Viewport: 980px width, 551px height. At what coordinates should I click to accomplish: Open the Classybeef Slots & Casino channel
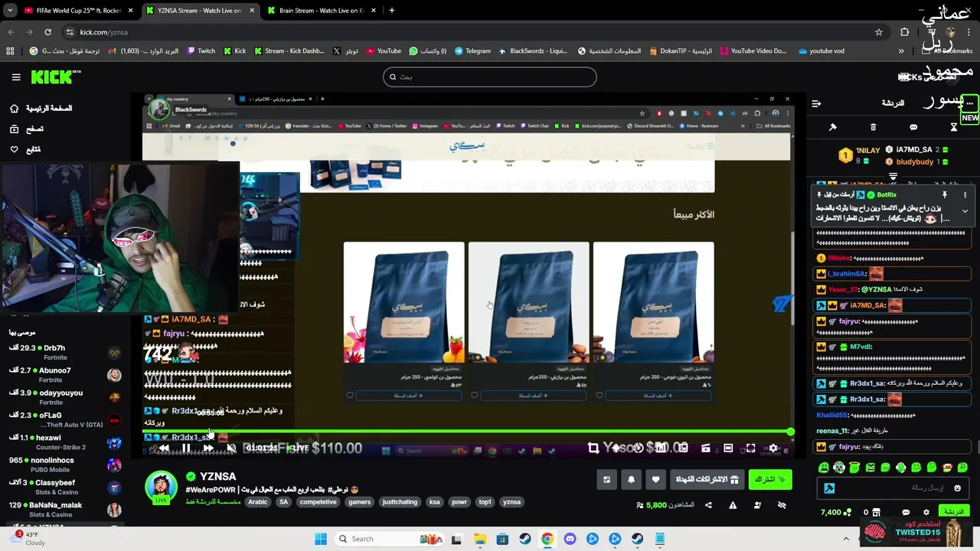point(65,487)
